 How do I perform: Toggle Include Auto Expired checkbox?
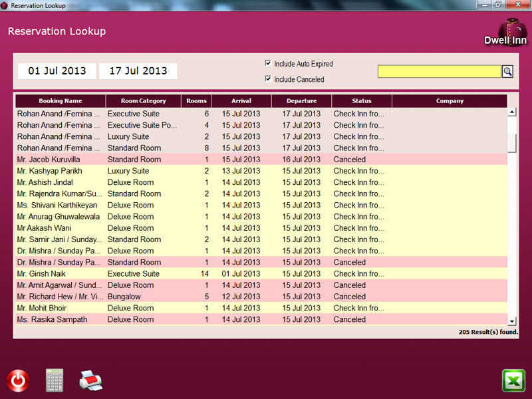pos(268,64)
